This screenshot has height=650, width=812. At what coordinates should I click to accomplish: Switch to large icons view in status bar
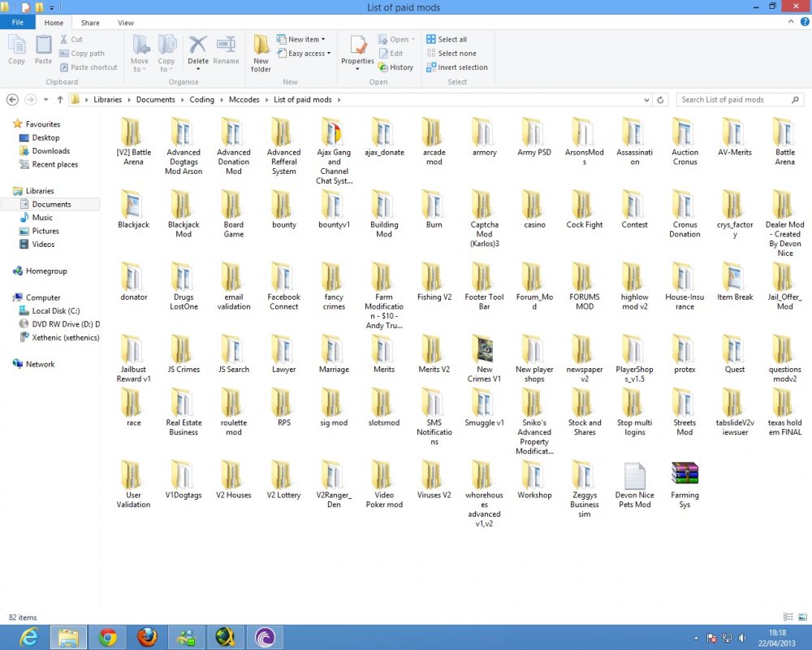(x=801, y=617)
